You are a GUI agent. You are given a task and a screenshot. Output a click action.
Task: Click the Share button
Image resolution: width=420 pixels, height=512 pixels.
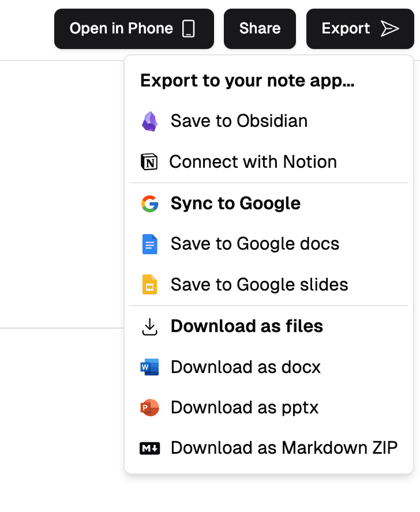[260, 28]
